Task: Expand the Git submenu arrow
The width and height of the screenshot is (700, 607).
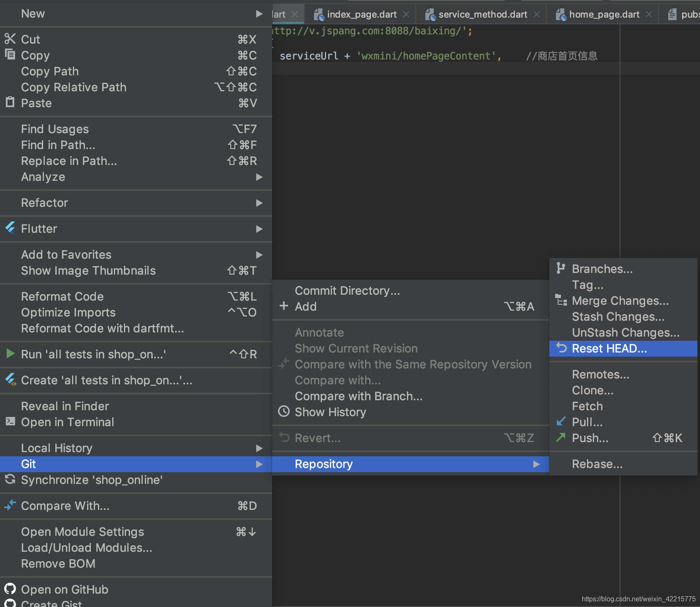Action: pos(259,464)
